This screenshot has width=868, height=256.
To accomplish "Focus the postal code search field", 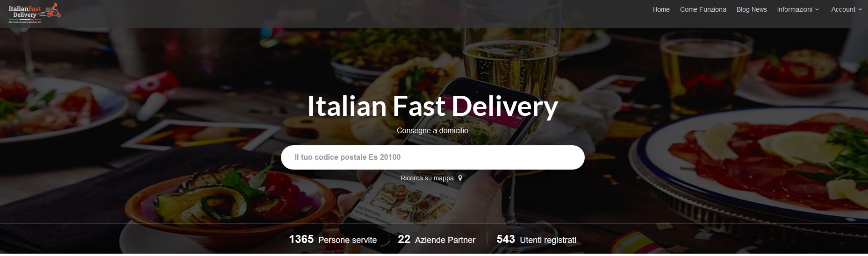I will click(432, 157).
